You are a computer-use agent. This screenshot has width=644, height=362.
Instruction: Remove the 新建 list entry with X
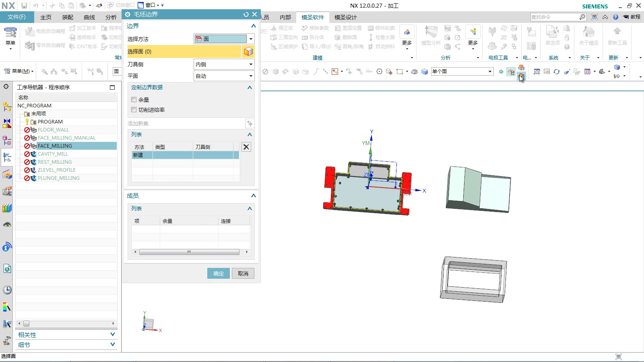coord(246,147)
